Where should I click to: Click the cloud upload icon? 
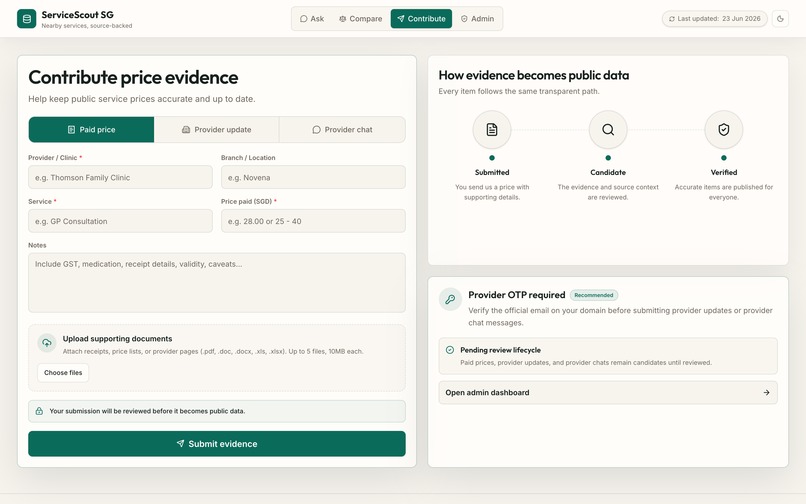(47, 343)
